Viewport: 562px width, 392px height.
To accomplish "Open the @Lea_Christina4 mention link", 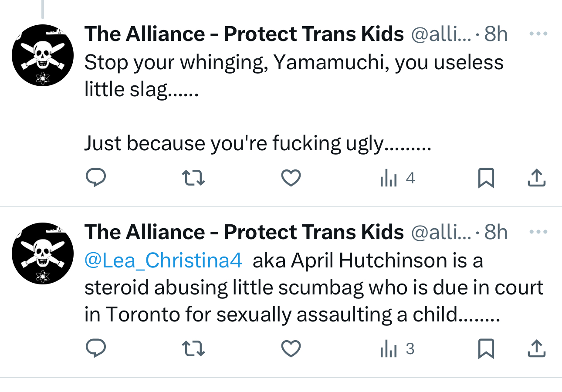I will pos(163,260).
